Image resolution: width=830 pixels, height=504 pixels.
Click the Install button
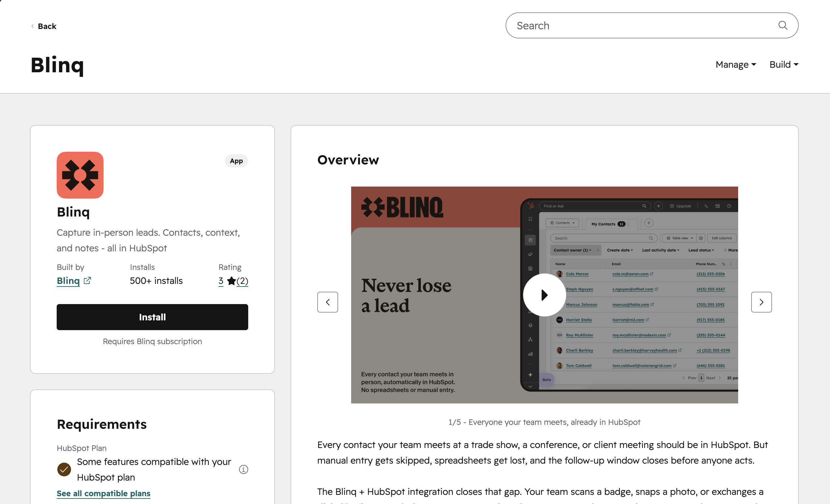coord(152,317)
